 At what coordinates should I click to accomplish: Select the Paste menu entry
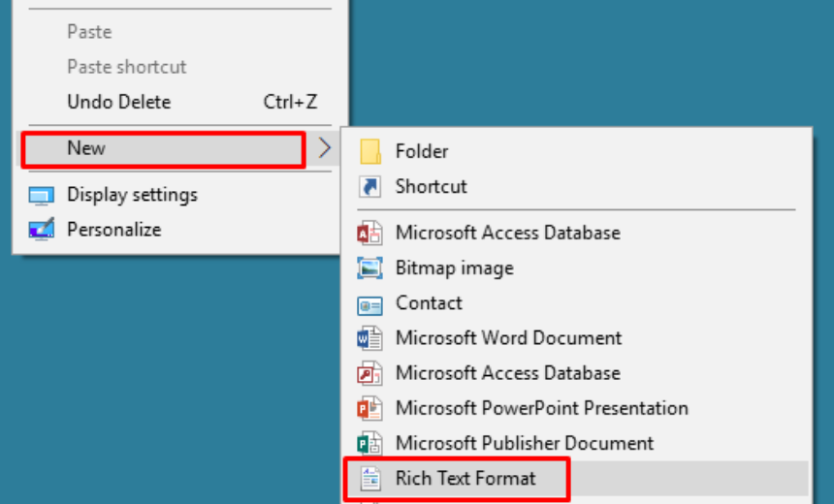[89, 32]
